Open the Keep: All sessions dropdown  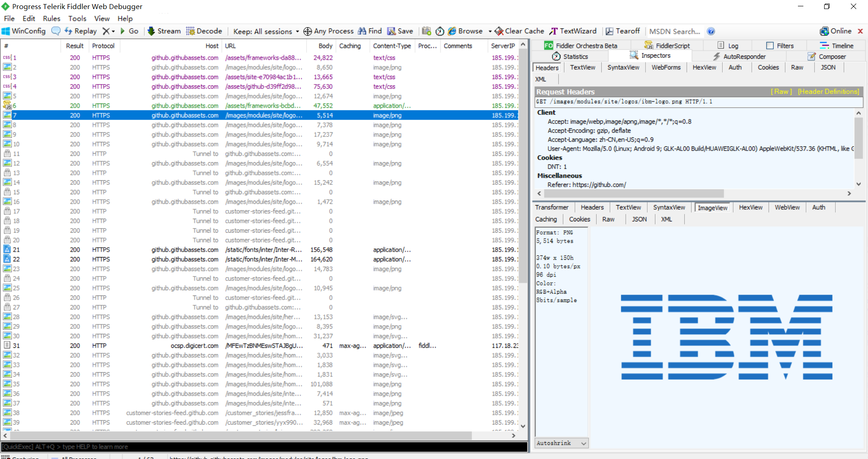pos(266,31)
